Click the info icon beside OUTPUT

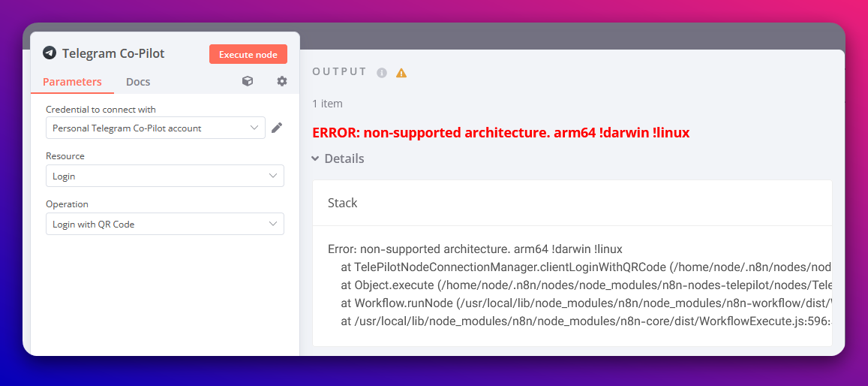(x=382, y=73)
